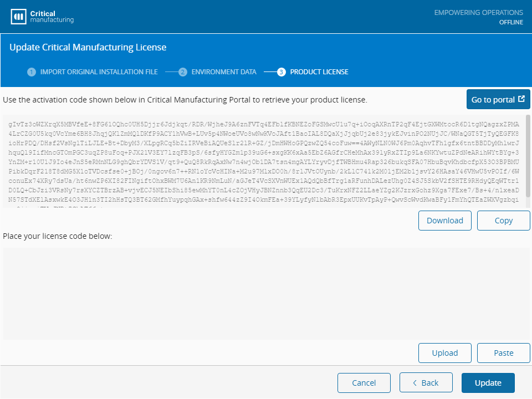Click inside the license code text area
532x399 pixels.
tap(267, 294)
